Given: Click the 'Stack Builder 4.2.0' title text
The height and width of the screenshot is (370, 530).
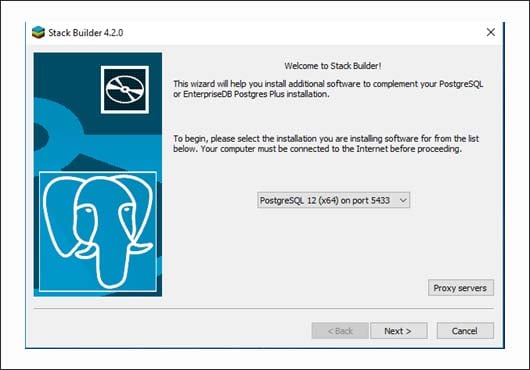Looking at the screenshot, I should pyautogui.click(x=86, y=33).
